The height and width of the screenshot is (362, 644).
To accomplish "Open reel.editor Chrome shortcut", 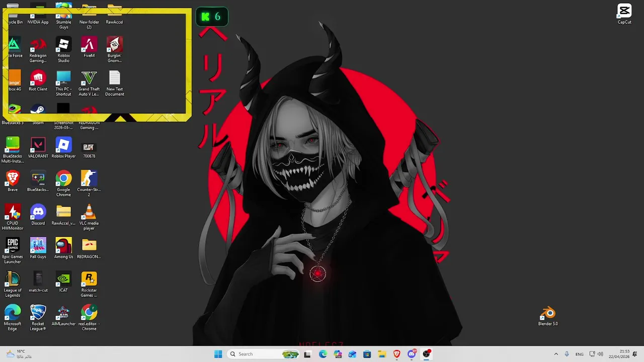I will pos(89,318).
